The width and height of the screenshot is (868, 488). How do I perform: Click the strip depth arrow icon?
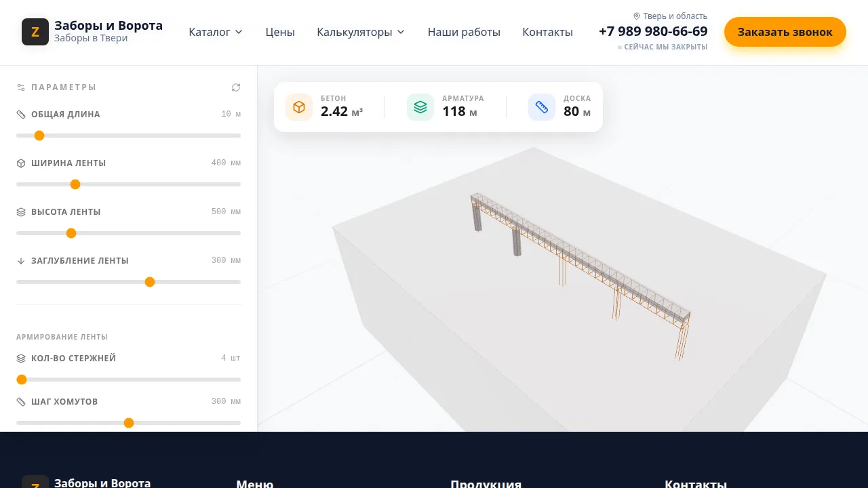point(21,261)
